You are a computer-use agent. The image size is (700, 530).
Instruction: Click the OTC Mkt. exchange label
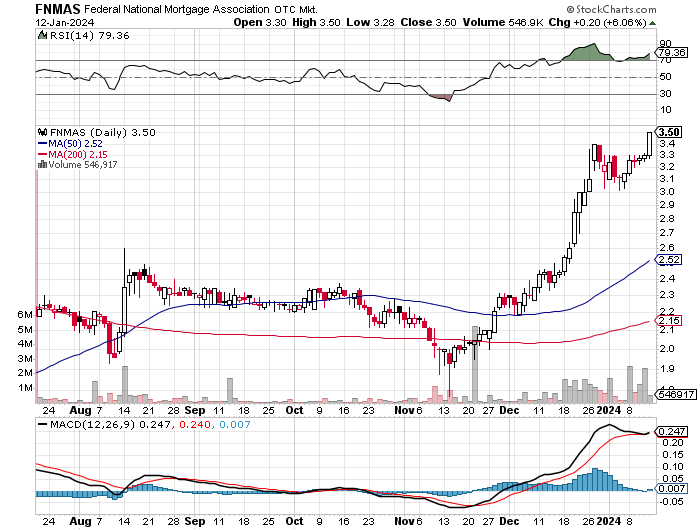tap(296, 9)
